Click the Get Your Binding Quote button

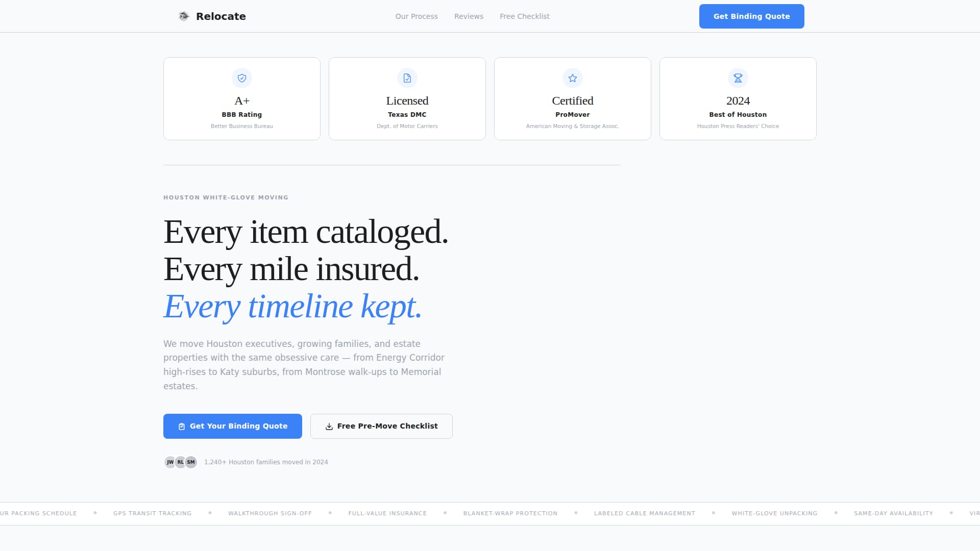coord(233,426)
